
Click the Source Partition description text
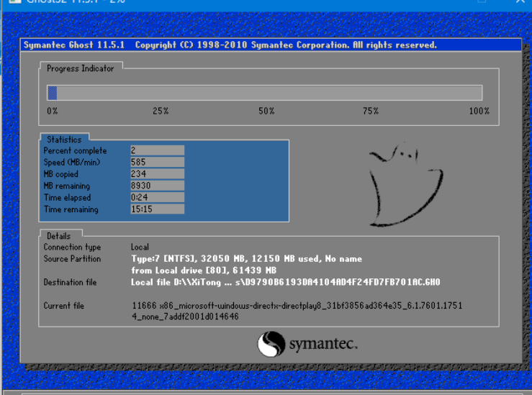(x=246, y=264)
